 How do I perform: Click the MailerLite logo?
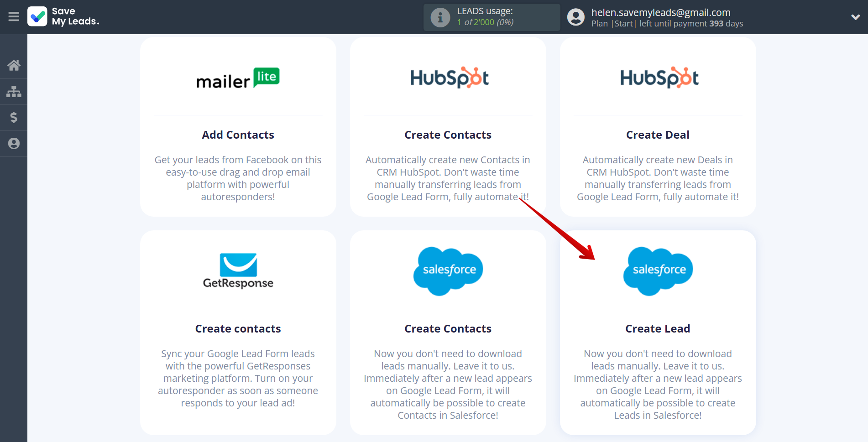click(x=238, y=78)
